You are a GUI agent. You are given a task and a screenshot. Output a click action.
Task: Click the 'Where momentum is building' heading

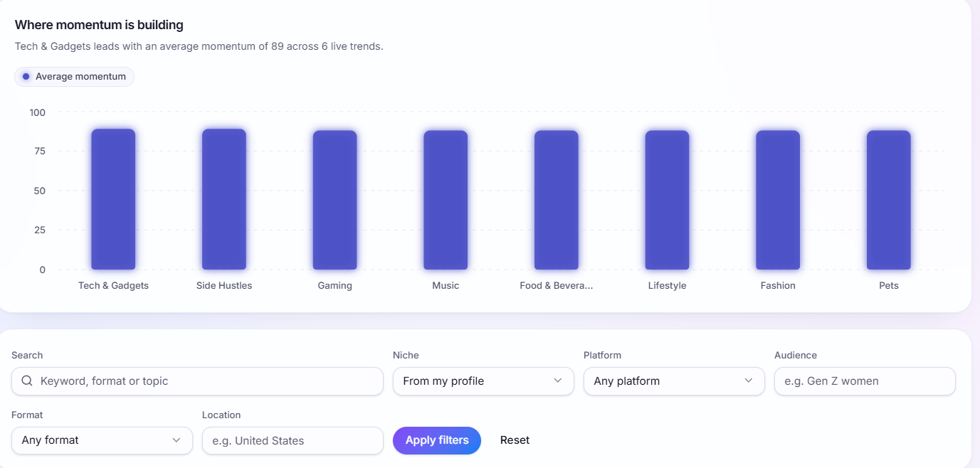pyautogui.click(x=99, y=25)
